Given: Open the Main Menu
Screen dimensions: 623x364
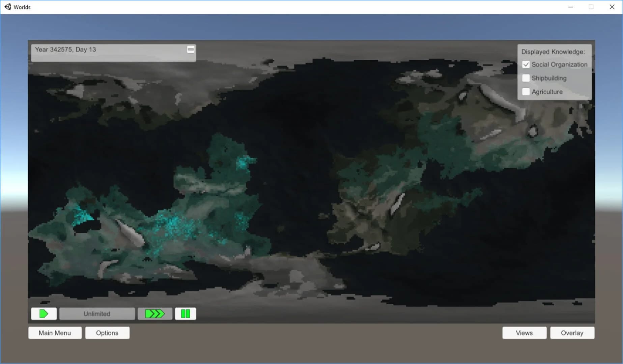Looking at the screenshot, I should [x=55, y=333].
